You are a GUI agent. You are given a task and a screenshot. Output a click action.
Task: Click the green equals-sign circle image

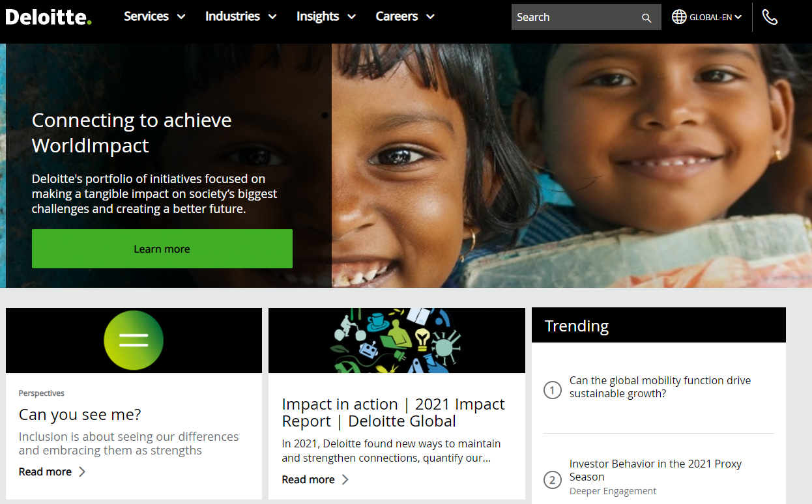coord(134,340)
